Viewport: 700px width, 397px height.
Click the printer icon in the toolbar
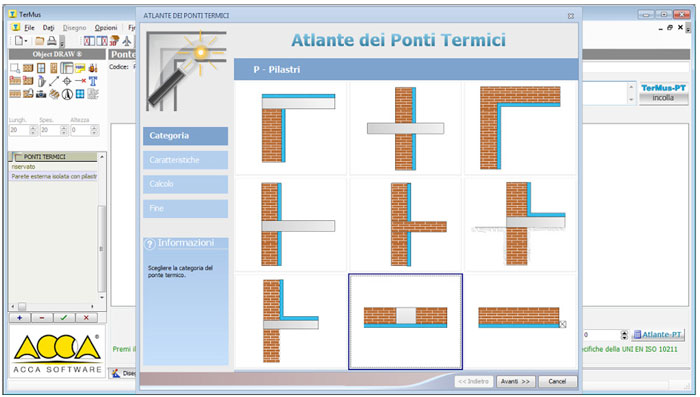click(52, 41)
